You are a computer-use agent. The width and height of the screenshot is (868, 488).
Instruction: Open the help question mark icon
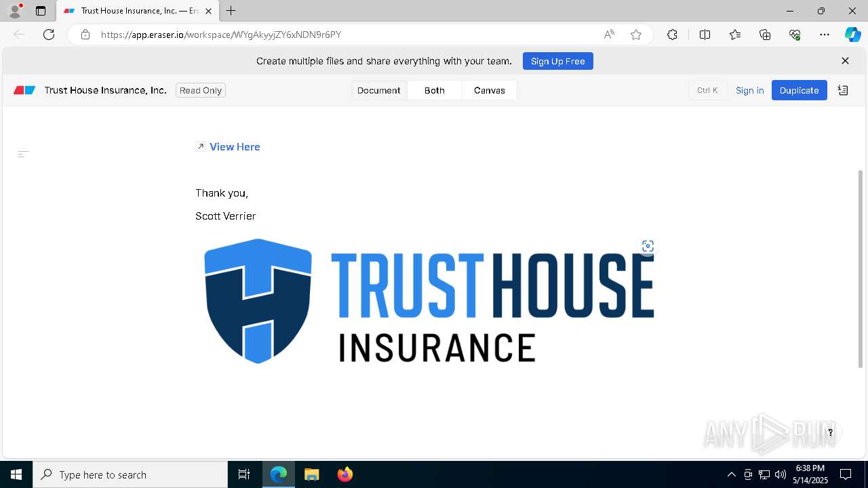point(830,432)
